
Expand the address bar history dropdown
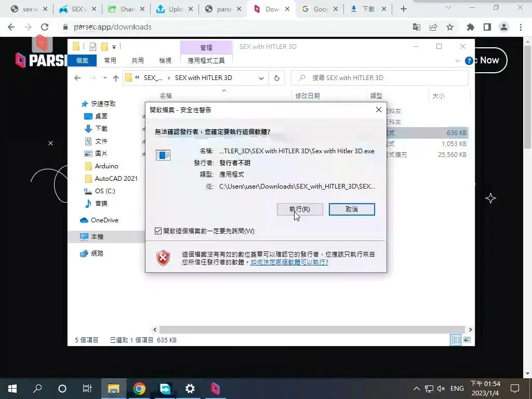[261, 78]
